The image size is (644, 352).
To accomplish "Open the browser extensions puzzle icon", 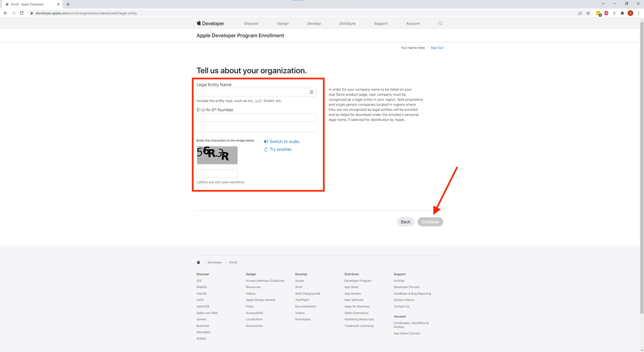I will point(622,13).
